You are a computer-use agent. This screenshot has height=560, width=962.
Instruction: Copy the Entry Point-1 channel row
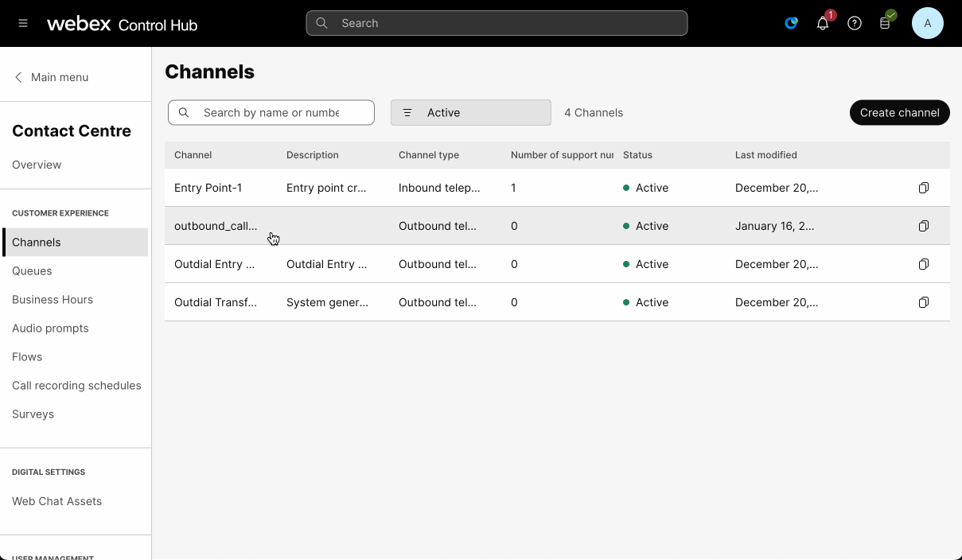(923, 188)
